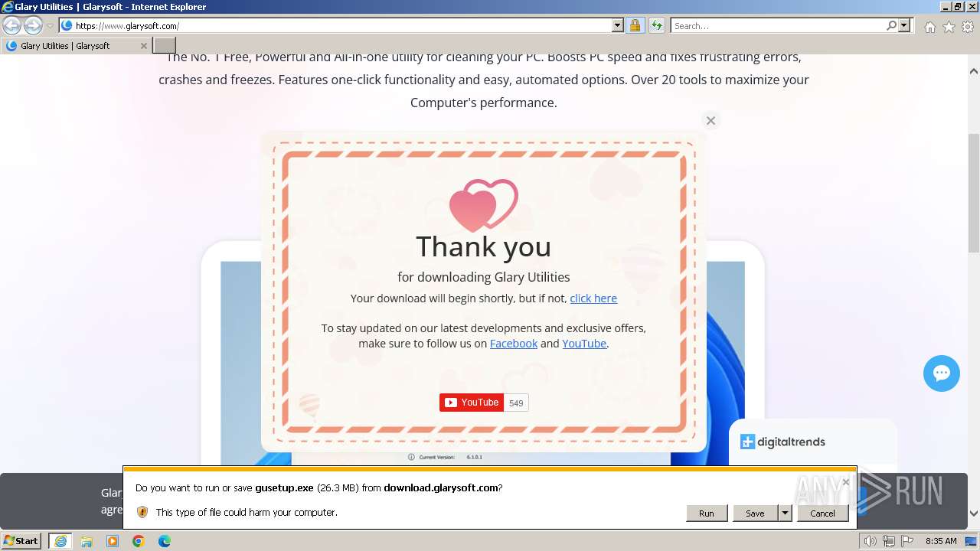Open File Explorer from the taskbar
The width and height of the screenshot is (980, 551).
pyautogui.click(x=87, y=541)
